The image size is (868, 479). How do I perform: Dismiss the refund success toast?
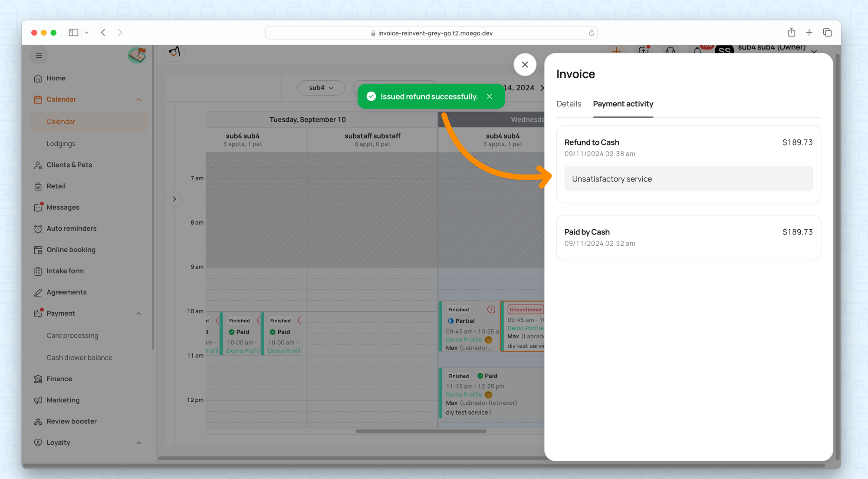490,96
